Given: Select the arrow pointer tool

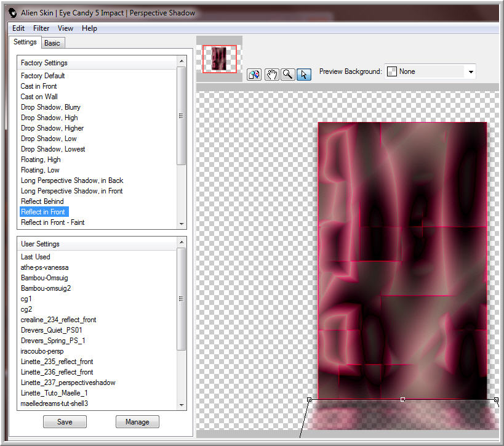Looking at the screenshot, I should coord(304,75).
